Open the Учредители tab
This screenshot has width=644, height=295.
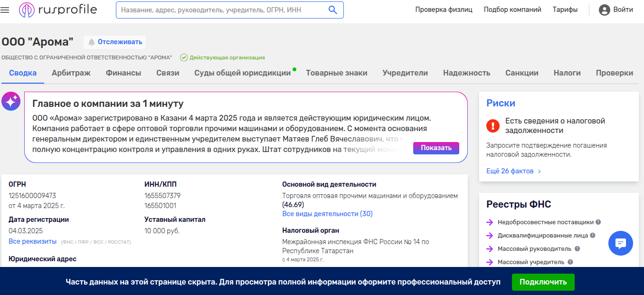tap(405, 73)
